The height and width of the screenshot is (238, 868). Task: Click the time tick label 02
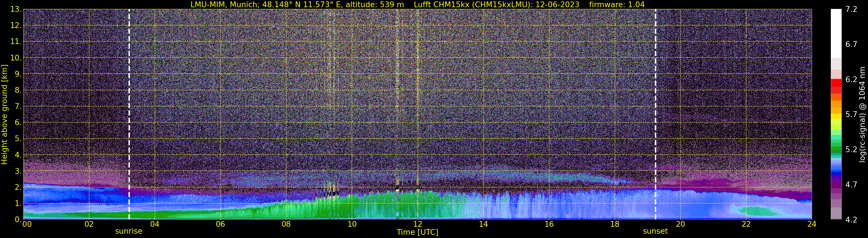[x=89, y=224]
